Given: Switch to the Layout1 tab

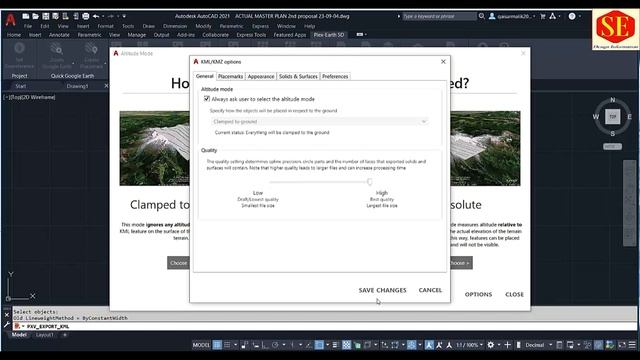Looking at the screenshot, I should tap(44, 335).
